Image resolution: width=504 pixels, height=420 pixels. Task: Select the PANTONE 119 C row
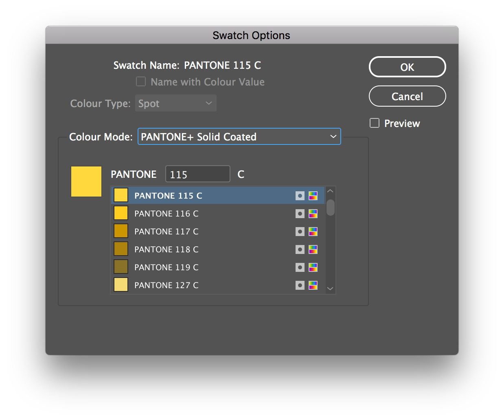218,267
